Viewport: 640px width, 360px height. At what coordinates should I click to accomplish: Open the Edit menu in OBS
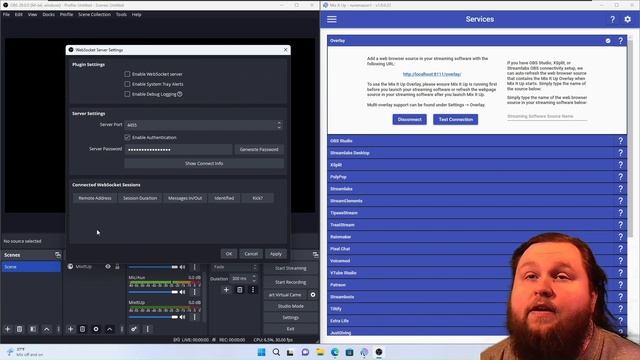19,14
